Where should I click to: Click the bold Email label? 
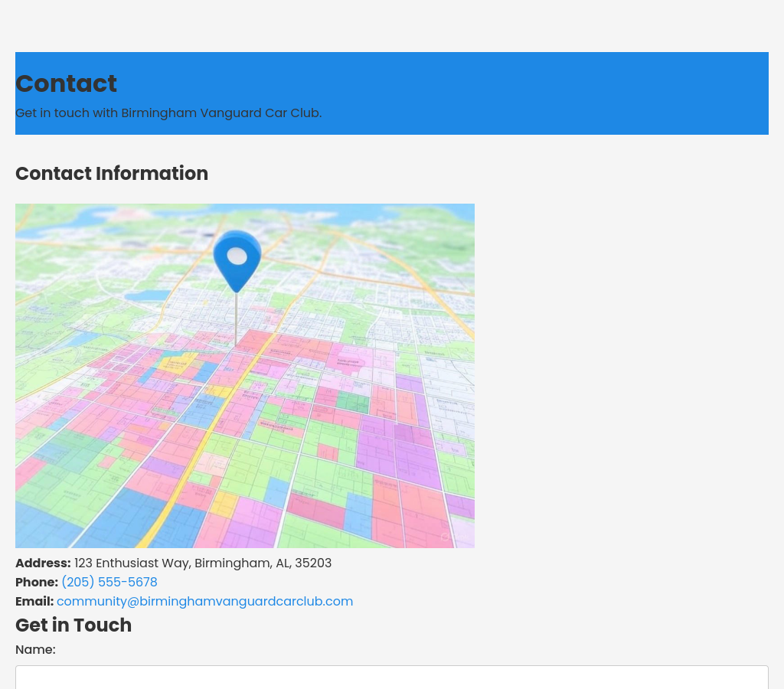click(34, 602)
